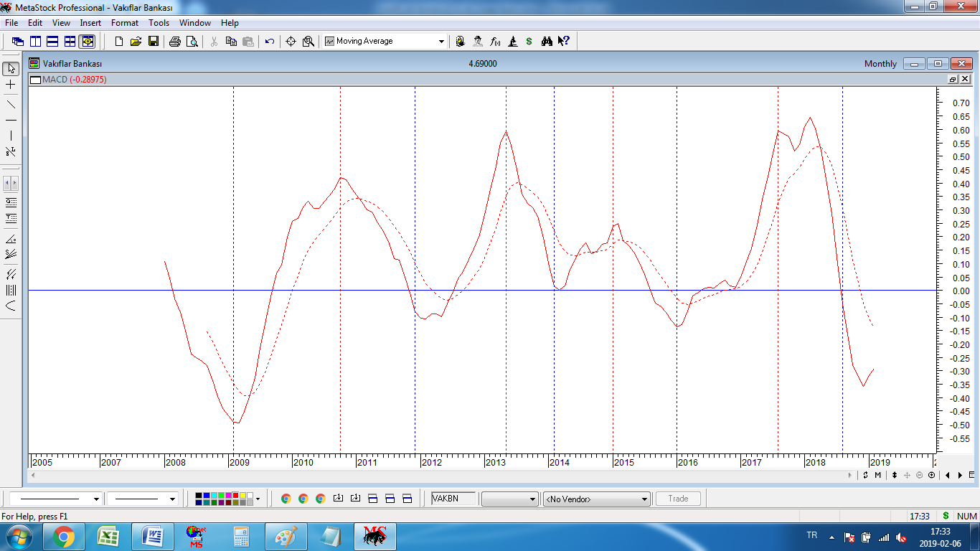
Task: Open the Format menu
Action: pyautogui.click(x=125, y=23)
